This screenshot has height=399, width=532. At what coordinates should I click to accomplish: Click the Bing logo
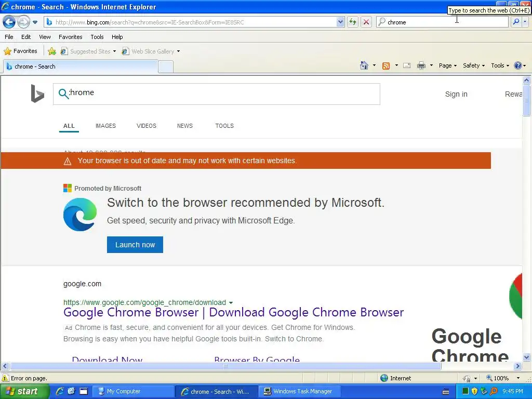[37, 94]
